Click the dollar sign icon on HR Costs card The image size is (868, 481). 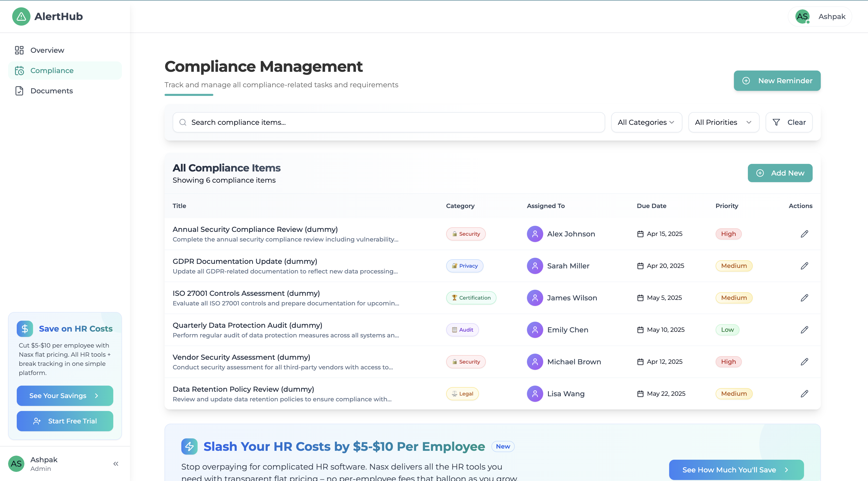tap(25, 329)
